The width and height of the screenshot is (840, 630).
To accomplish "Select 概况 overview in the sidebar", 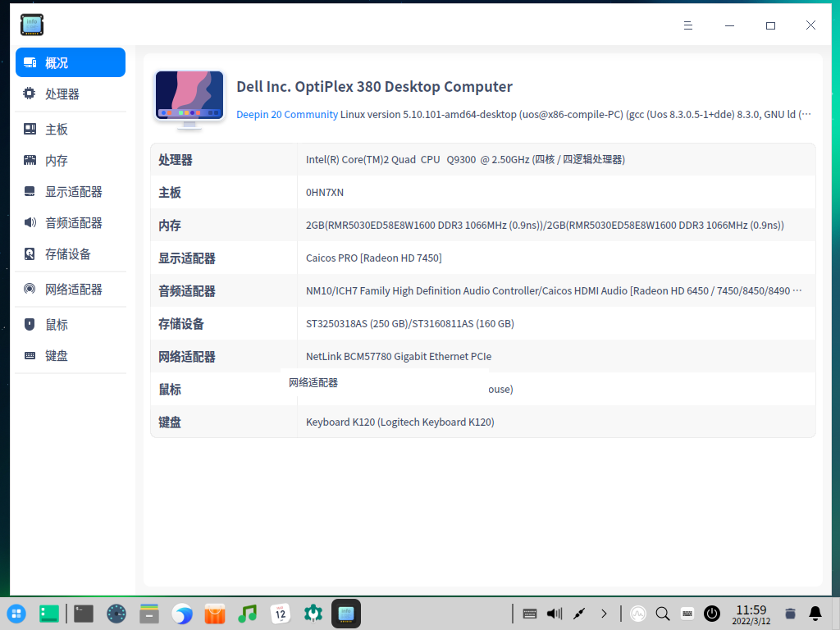I will click(71, 62).
